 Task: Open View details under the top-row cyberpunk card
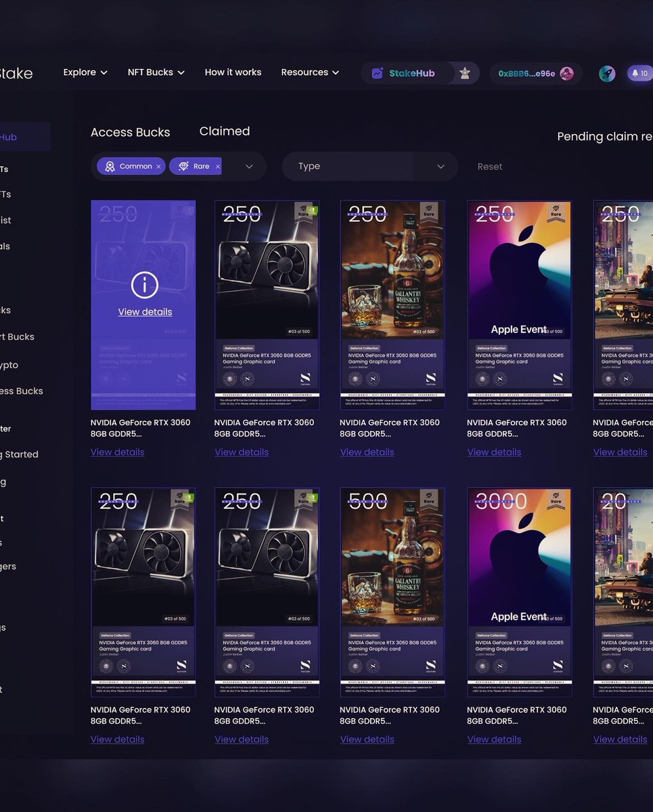[x=621, y=452]
